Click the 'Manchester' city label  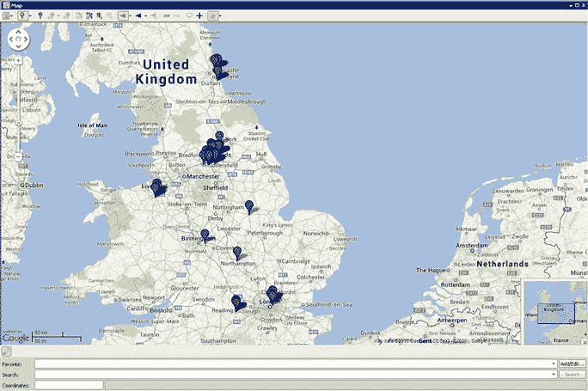click(x=203, y=176)
